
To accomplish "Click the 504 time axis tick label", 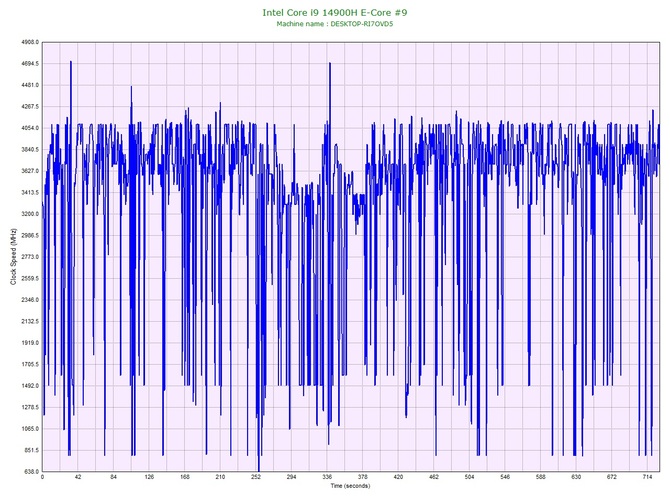I will (x=470, y=477).
